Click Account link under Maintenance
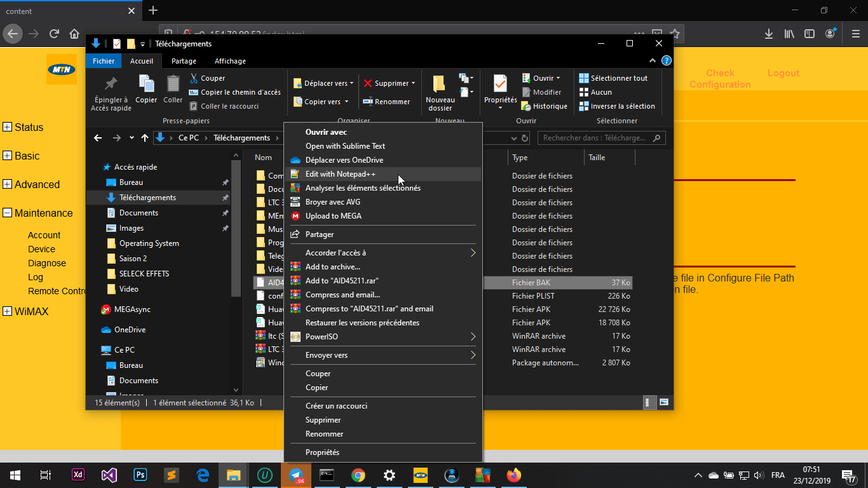868x488 pixels. coord(44,235)
